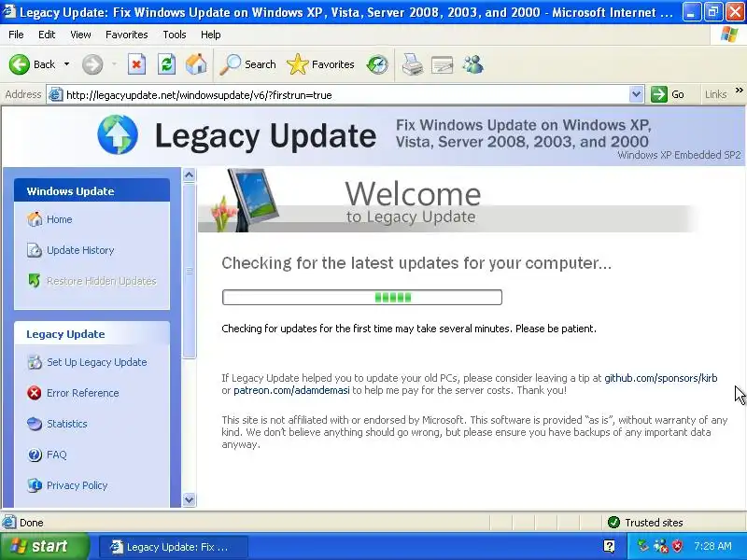Open the Messenger people icon
Image resolution: width=747 pixels, height=560 pixels.
point(472,64)
